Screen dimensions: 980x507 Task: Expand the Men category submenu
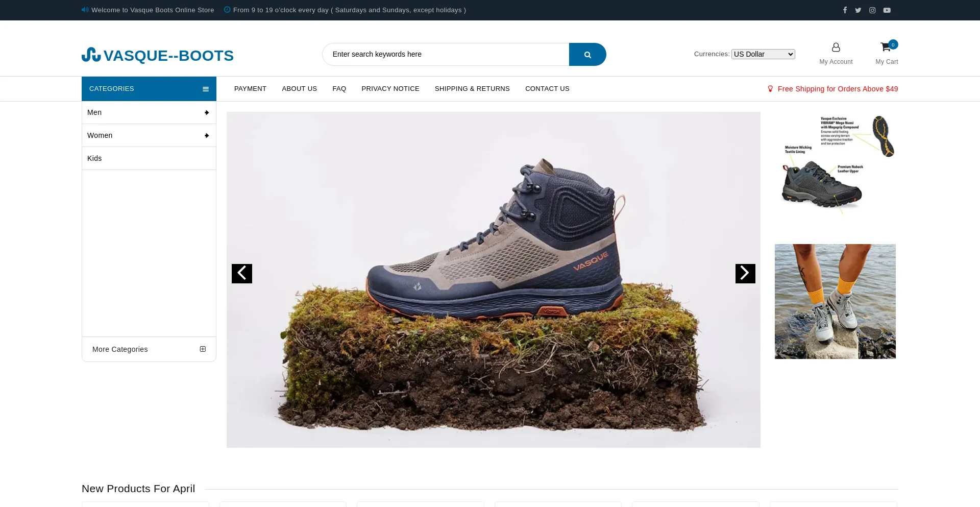pos(207,113)
